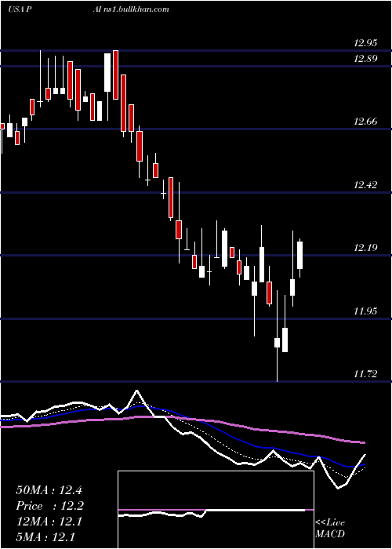Click the 12.19 price level label
Viewport: 392px width, 549px height.
[x=365, y=248]
